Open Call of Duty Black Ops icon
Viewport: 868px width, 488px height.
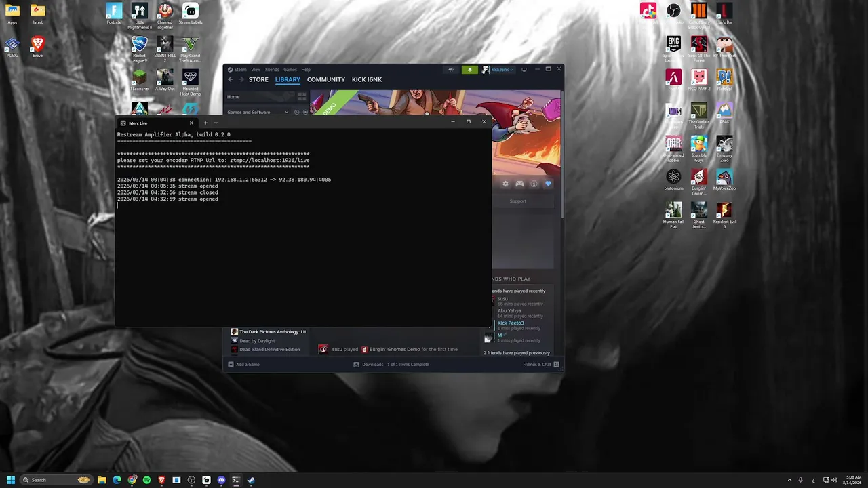pyautogui.click(x=698, y=16)
